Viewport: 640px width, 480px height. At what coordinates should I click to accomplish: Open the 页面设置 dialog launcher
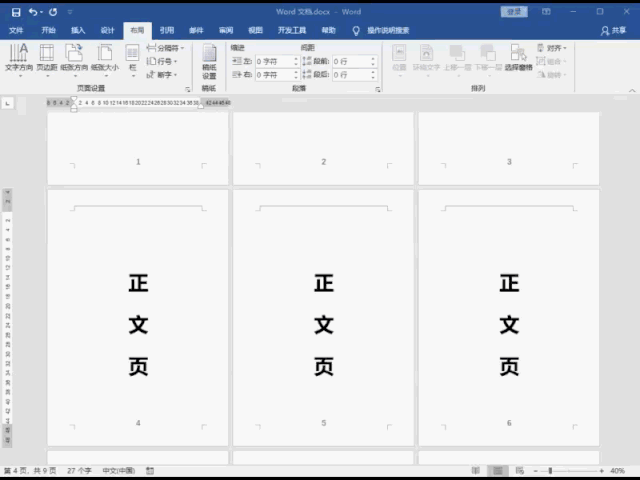pos(188,89)
